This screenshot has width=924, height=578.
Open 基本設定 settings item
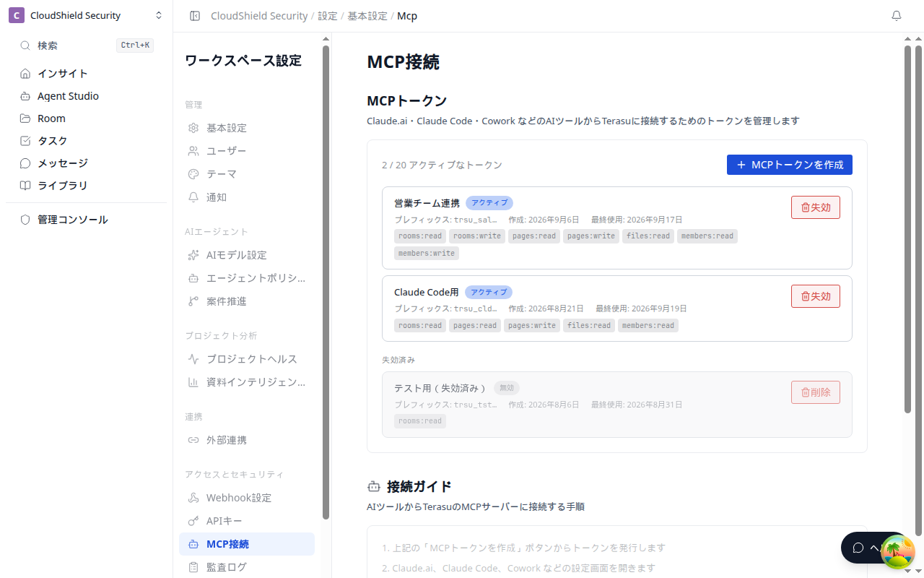247,128
